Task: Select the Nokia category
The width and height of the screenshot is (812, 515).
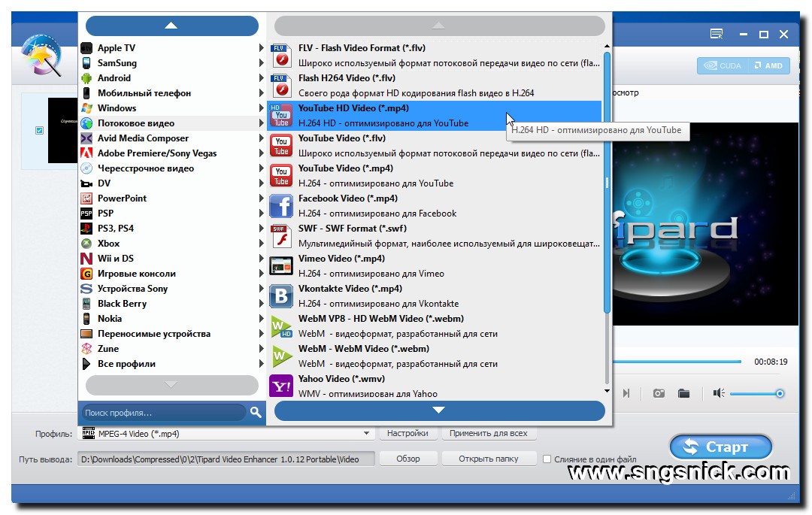Action: coord(171,319)
